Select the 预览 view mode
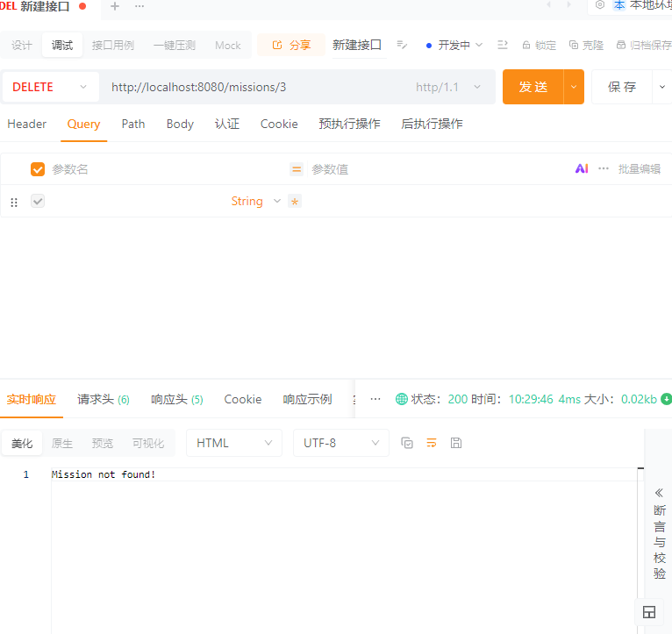The image size is (672, 634). [x=103, y=444]
